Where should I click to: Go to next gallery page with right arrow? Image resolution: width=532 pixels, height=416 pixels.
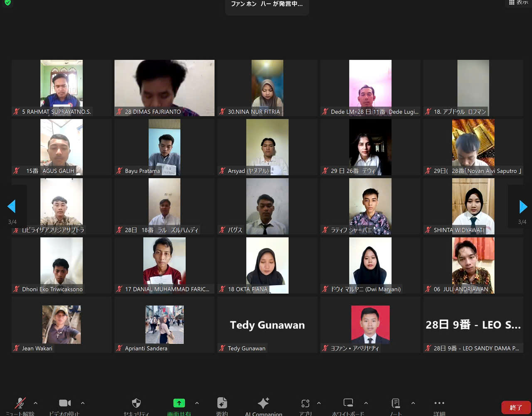[523, 206]
